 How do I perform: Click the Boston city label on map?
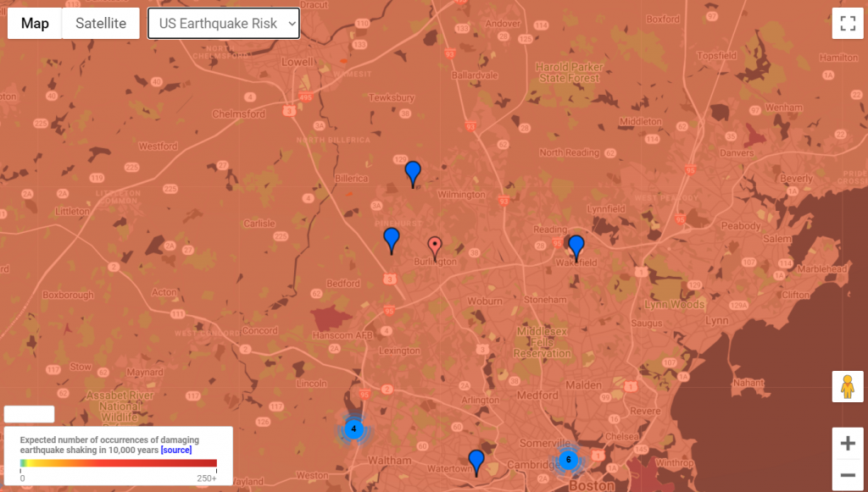(590, 486)
